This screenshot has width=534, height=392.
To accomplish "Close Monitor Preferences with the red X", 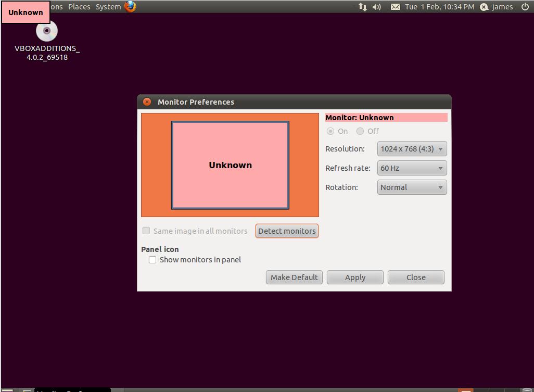I will coord(147,102).
